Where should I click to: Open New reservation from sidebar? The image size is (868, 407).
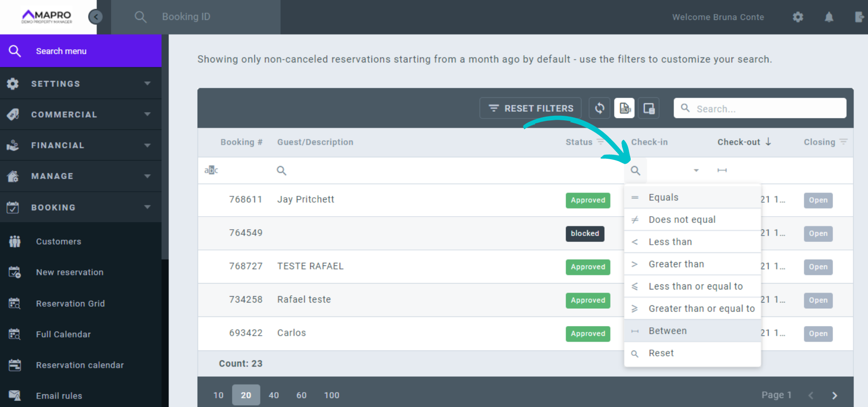70,272
